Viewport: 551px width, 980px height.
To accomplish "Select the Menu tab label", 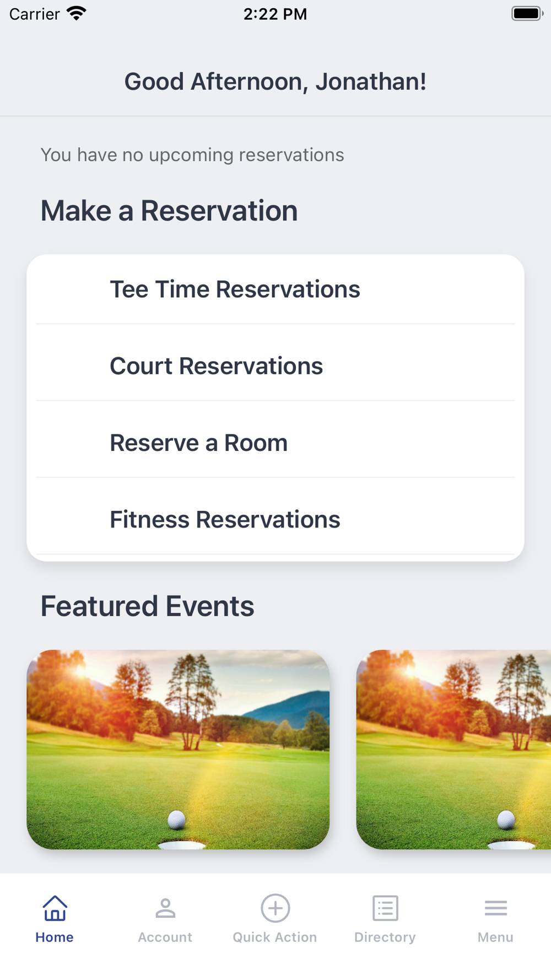I will click(x=495, y=937).
